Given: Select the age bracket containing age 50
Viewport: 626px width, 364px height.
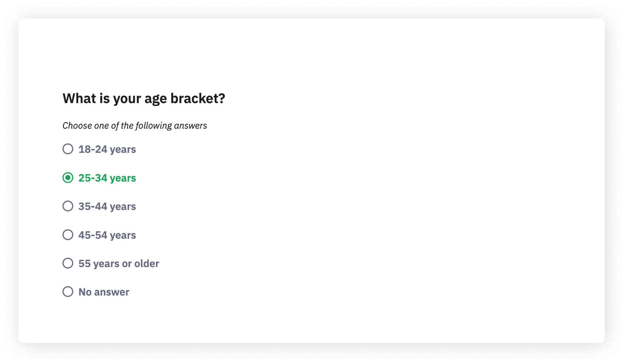Looking at the screenshot, I should (x=68, y=235).
